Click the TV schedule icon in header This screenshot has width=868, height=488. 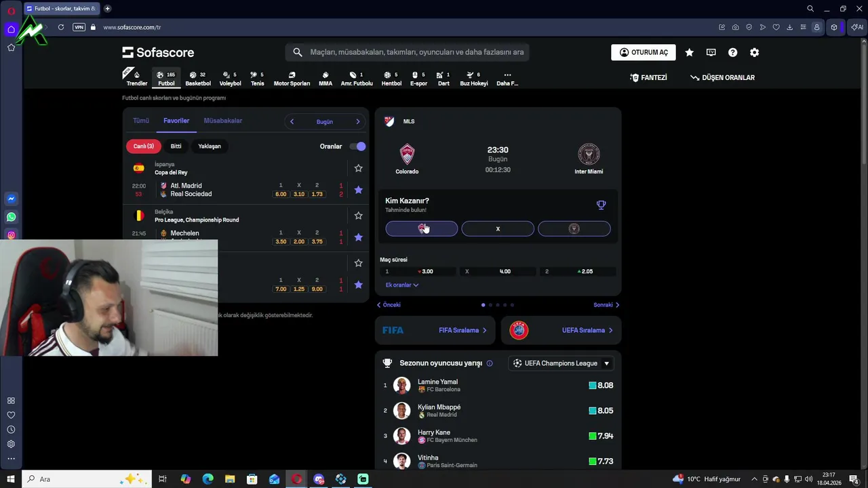pos(711,52)
